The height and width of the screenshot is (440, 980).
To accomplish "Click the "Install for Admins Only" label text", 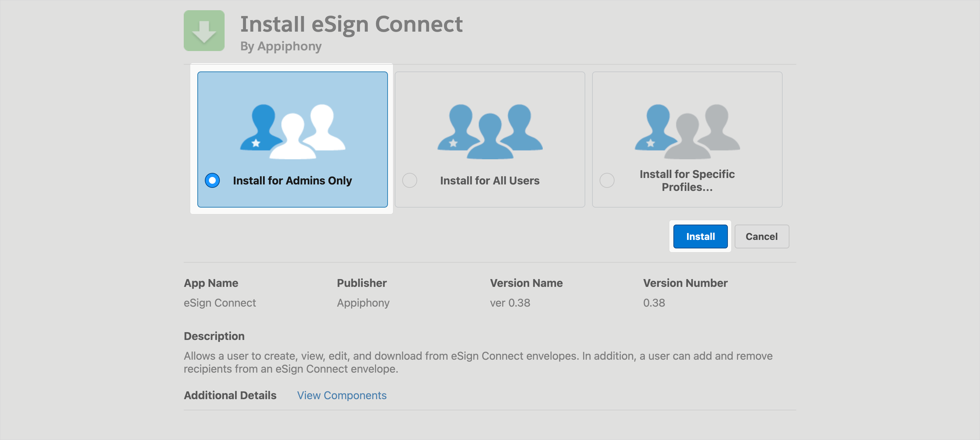I will [x=292, y=181].
